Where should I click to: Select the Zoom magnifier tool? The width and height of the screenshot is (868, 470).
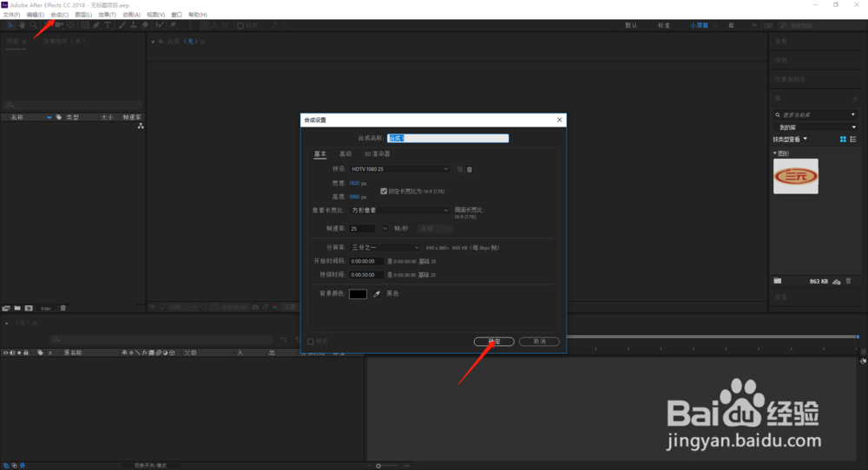(x=33, y=25)
